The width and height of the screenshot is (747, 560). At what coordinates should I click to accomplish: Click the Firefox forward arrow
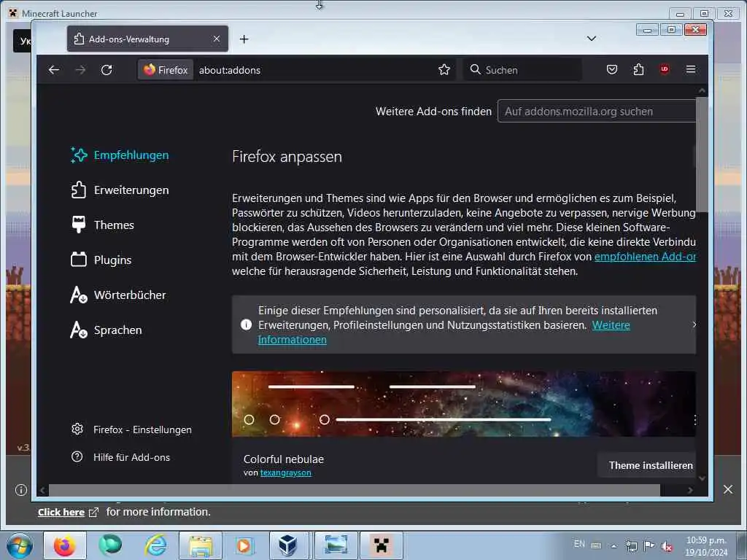(80, 70)
